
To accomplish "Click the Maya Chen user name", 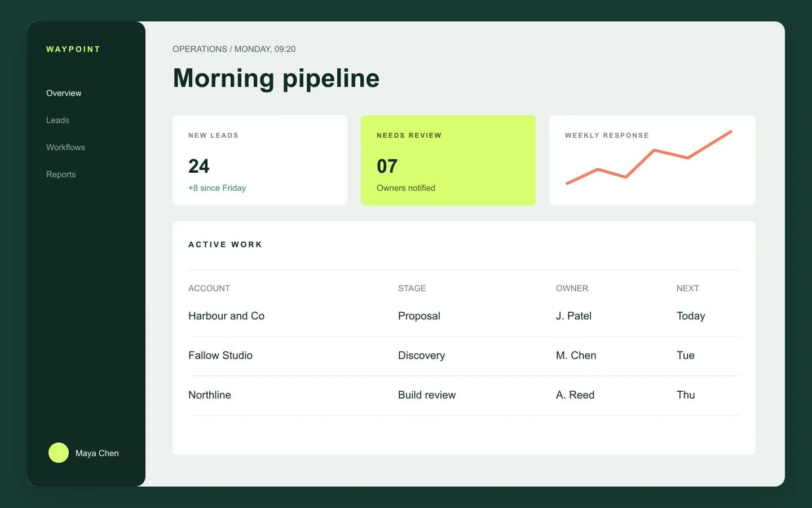I will click(x=97, y=453).
